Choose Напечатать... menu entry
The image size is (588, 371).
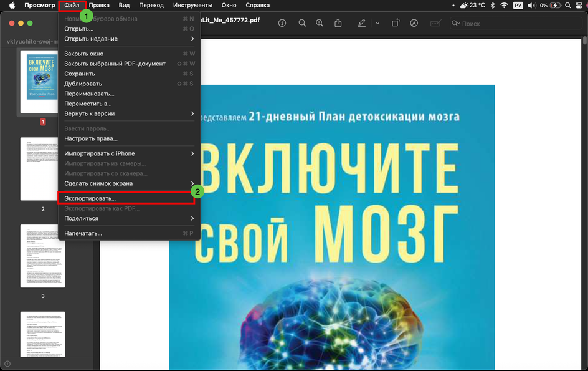(x=129, y=233)
